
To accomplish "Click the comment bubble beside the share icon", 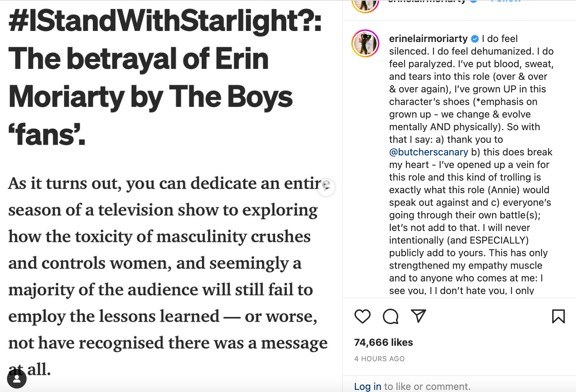I will point(391,316).
